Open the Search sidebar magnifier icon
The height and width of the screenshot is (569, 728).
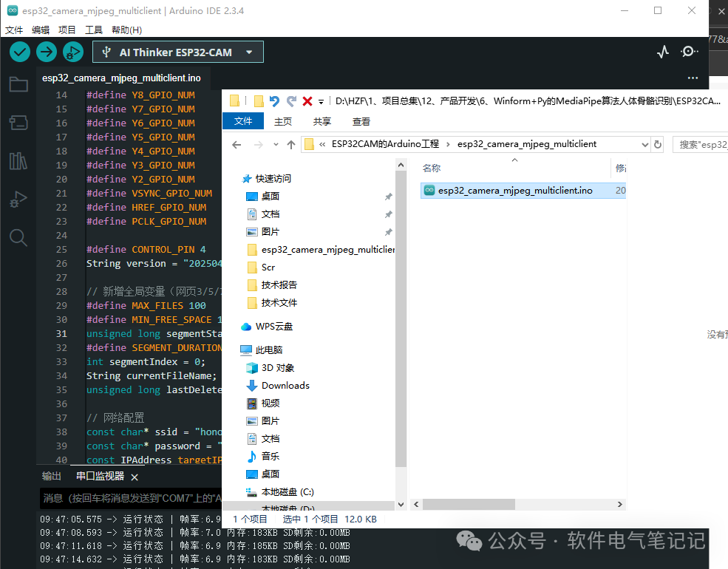(x=18, y=237)
